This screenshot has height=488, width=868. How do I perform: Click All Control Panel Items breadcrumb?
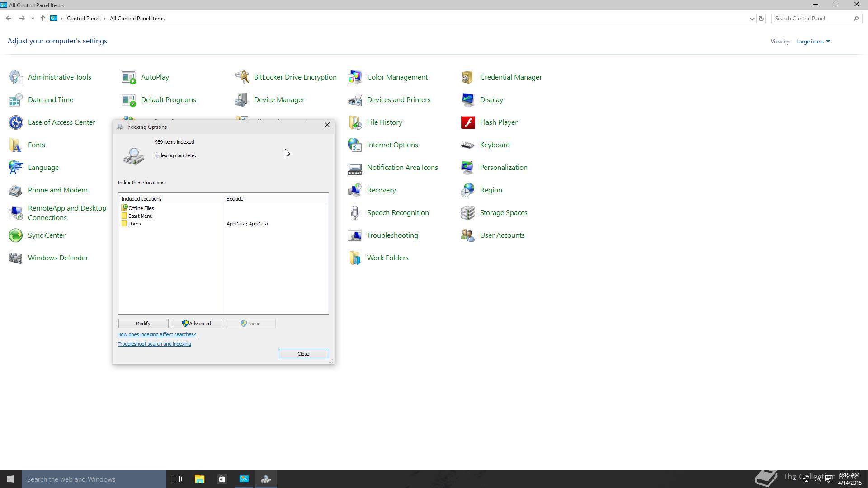137,19
